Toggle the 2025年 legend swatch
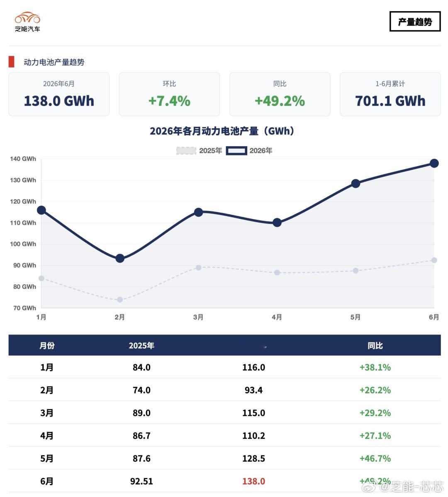 click(186, 151)
